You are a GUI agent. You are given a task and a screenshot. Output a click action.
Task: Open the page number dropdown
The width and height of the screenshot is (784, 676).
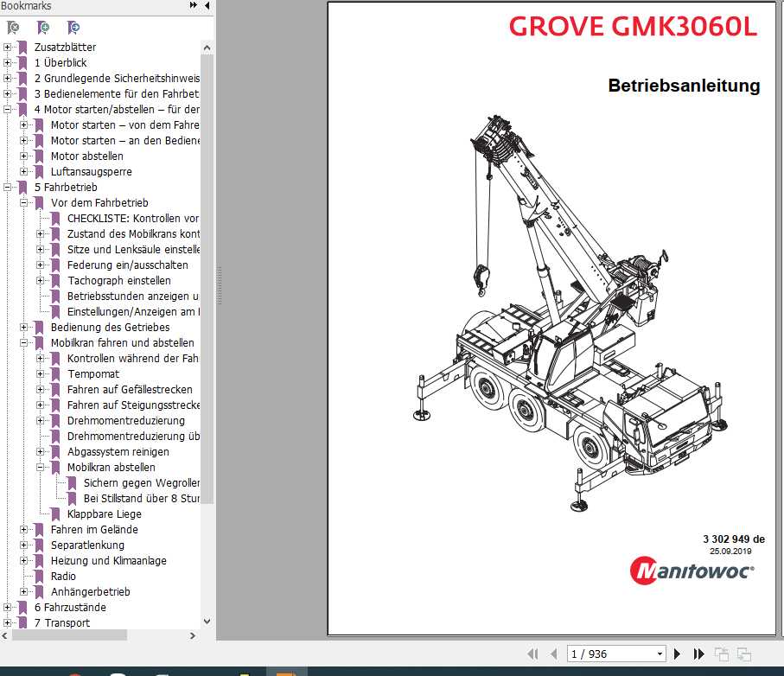point(660,654)
